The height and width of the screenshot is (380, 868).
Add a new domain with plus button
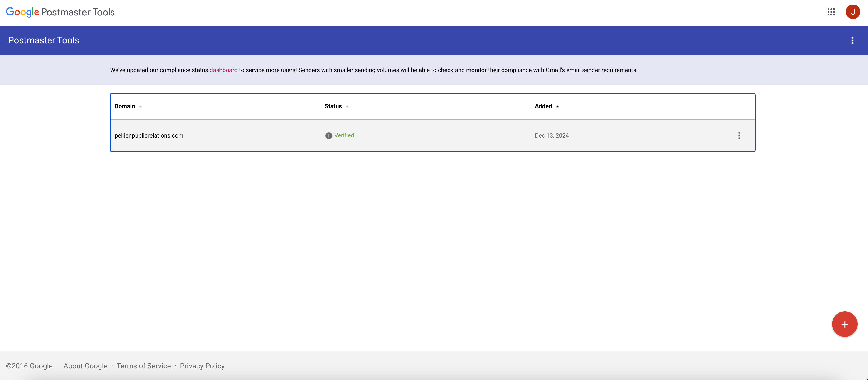click(x=844, y=324)
